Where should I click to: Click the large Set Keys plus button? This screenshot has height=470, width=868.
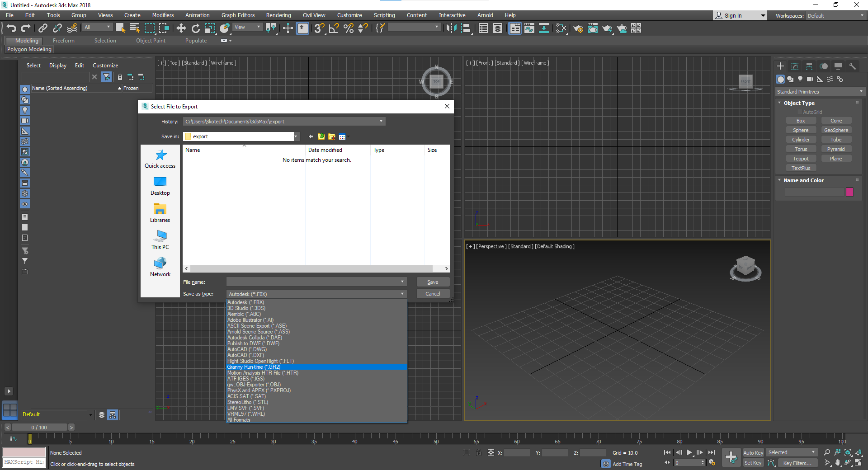[x=731, y=457]
